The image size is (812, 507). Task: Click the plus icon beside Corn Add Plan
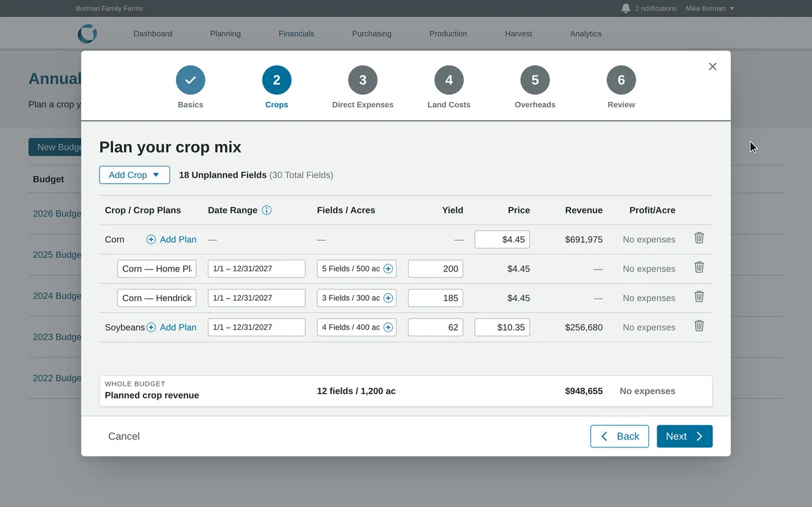151,240
